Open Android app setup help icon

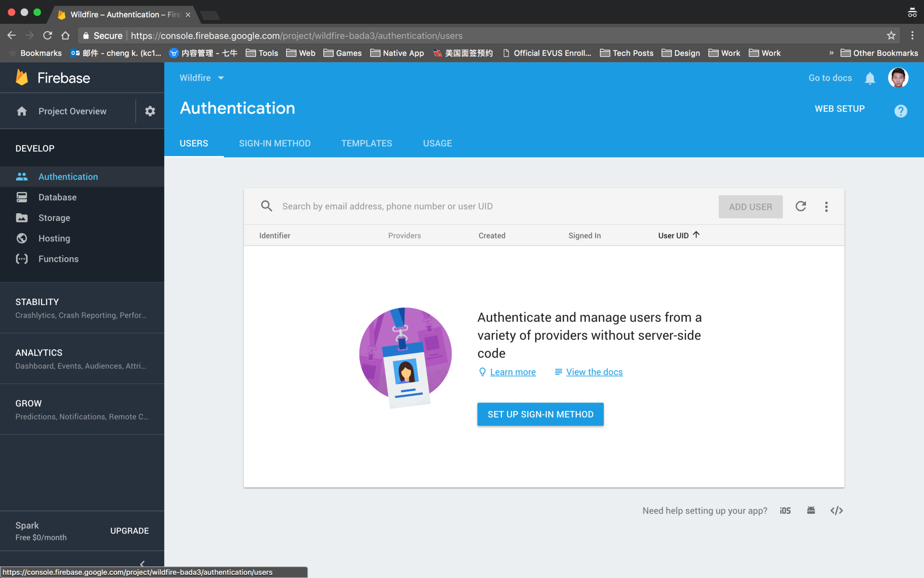click(811, 510)
